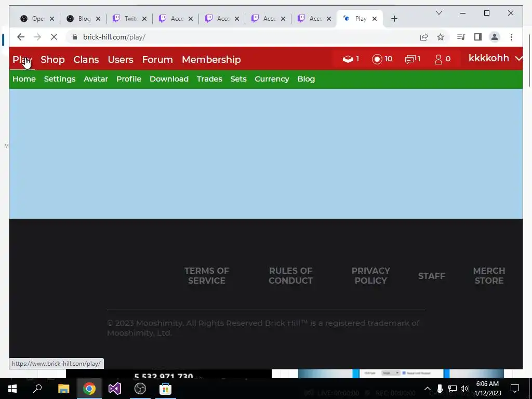The width and height of the screenshot is (532, 399).
Task: Go to the Clans page
Action: pyautogui.click(x=86, y=60)
